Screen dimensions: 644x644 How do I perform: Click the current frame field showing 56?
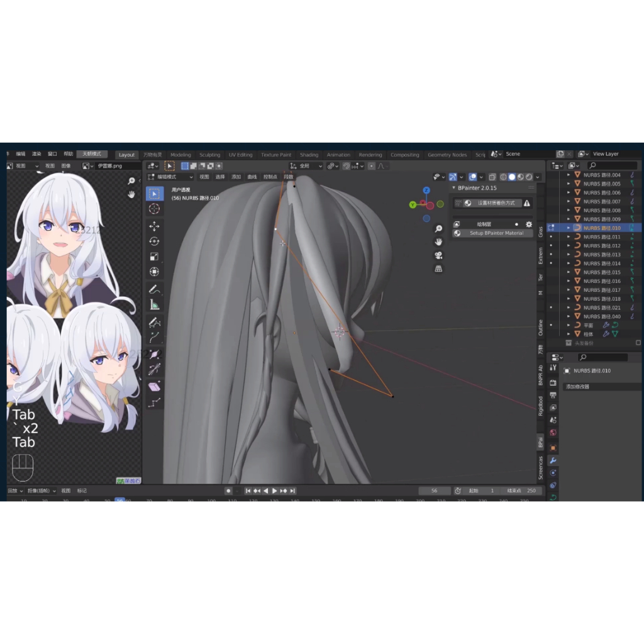tap(434, 491)
